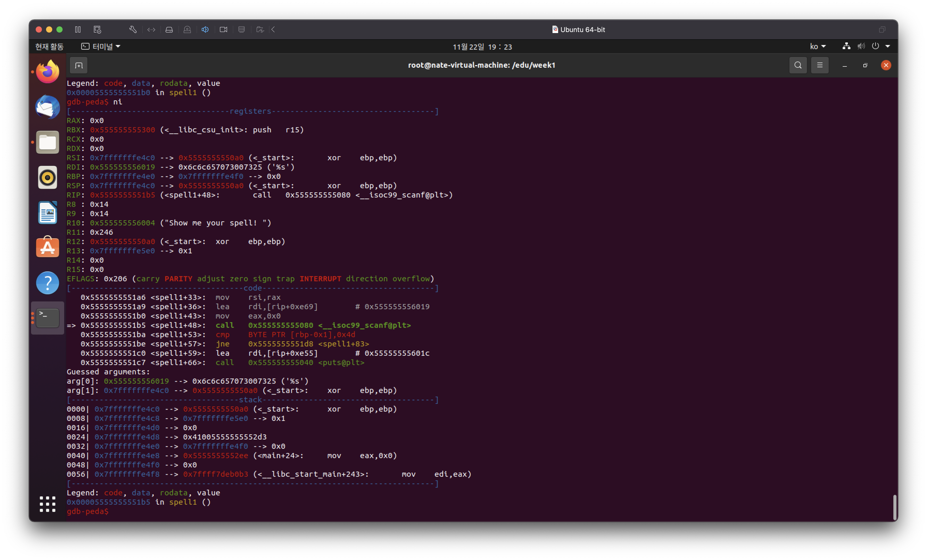Toggle the VM camera device
Screen dimensions: 927x560
(223, 29)
